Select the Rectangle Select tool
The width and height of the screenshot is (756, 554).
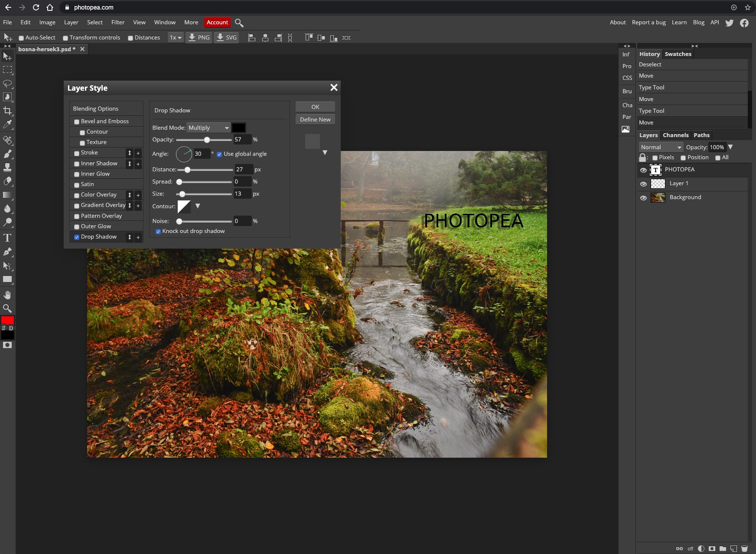tap(7, 70)
